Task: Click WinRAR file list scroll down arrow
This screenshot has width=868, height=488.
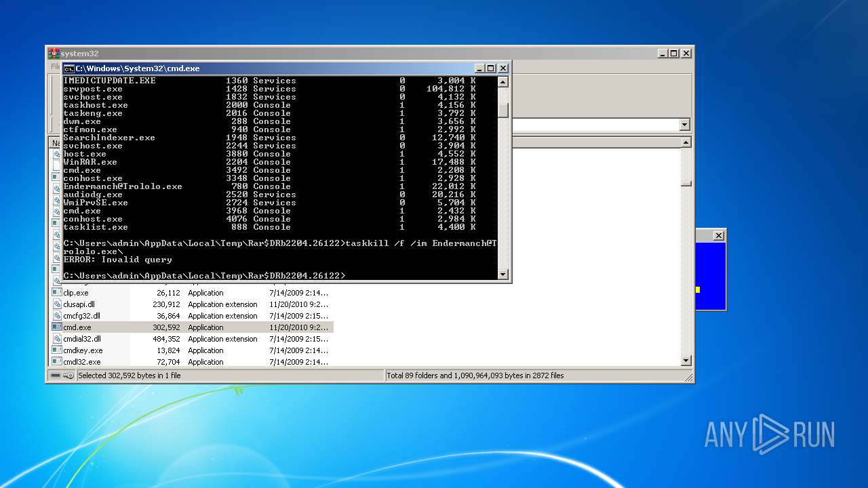Action: (x=686, y=361)
